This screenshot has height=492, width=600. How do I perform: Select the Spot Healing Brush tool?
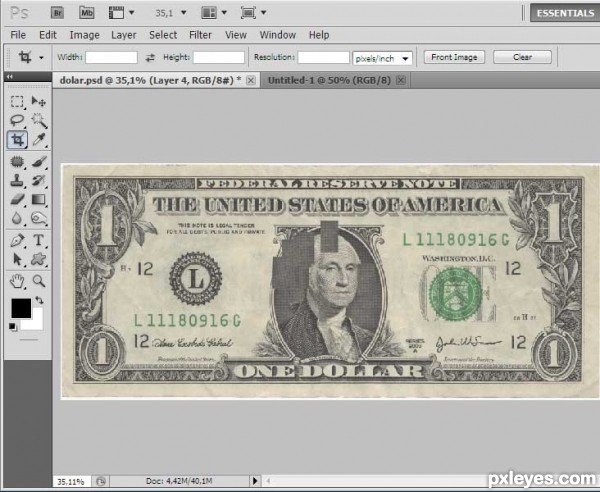click(x=17, y=162)
